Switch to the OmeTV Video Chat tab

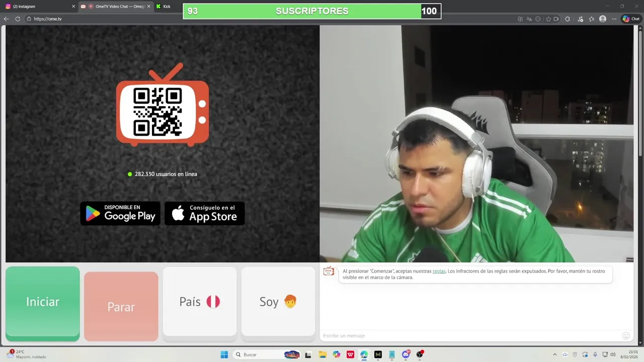tap(116, 7)
